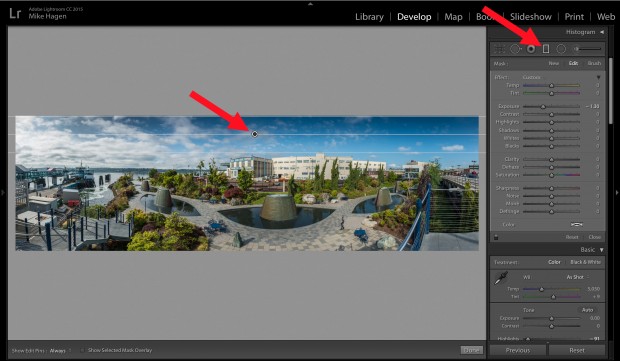
Task: Collapse the Basic panel triangle
Action: pos(601,250)
